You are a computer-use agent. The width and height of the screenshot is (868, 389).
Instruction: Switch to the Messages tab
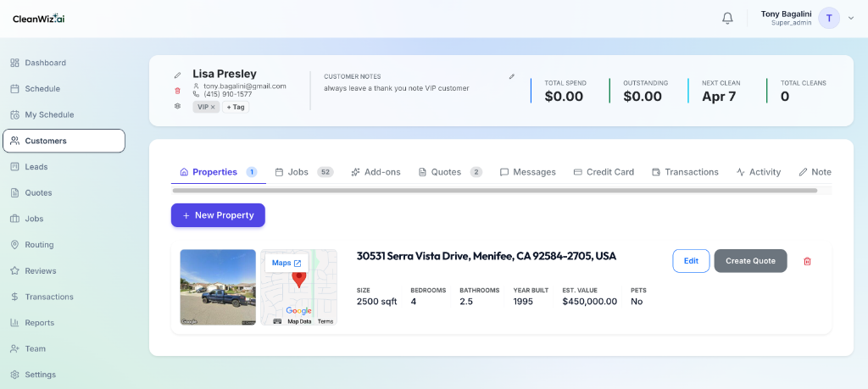527,172
